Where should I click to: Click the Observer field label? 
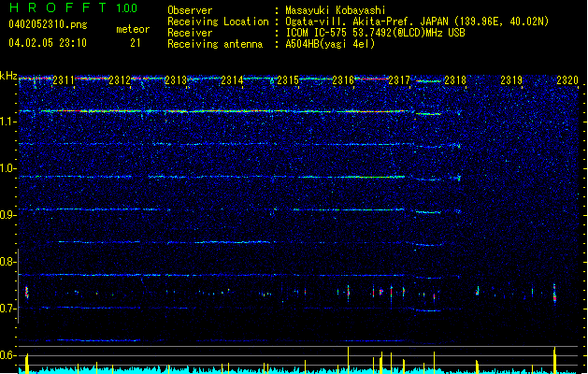pos(190,10)
